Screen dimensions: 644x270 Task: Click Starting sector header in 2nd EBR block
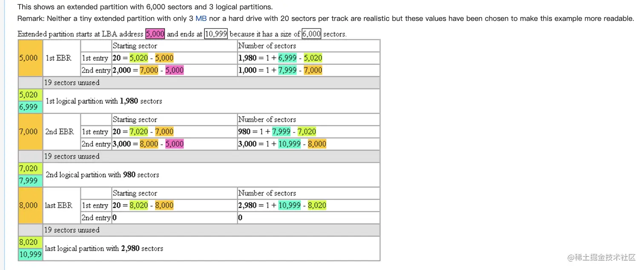[x=174, y=120]
